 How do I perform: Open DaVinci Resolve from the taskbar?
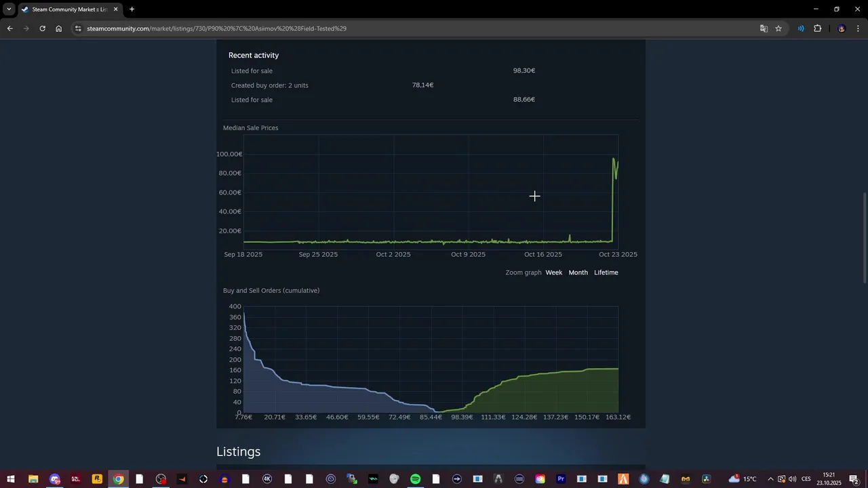(707, 479)
